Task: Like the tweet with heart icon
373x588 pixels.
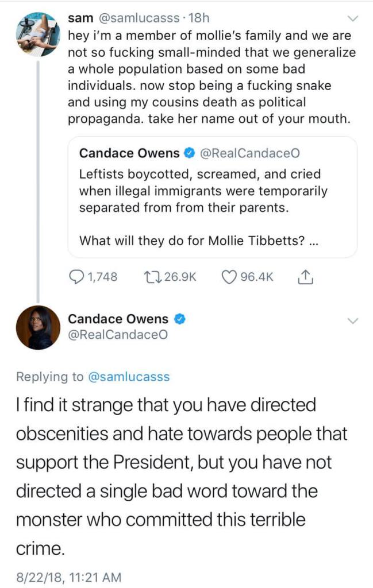Action: click(x=230, y=277)
